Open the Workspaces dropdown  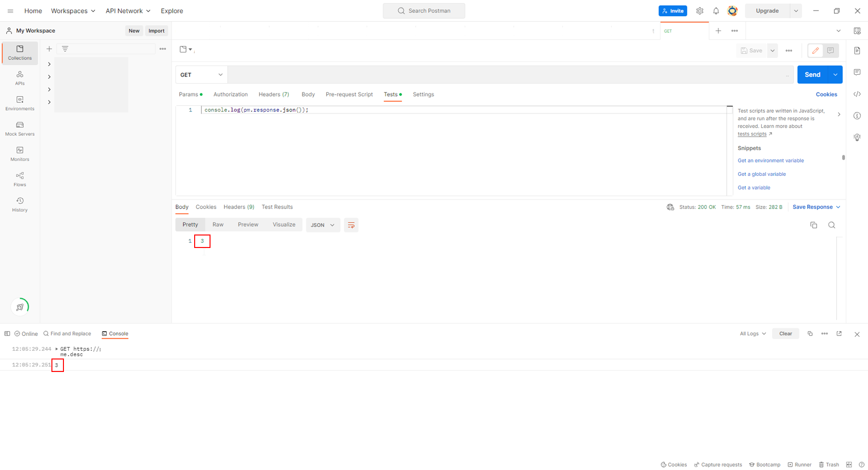(73, 11)
